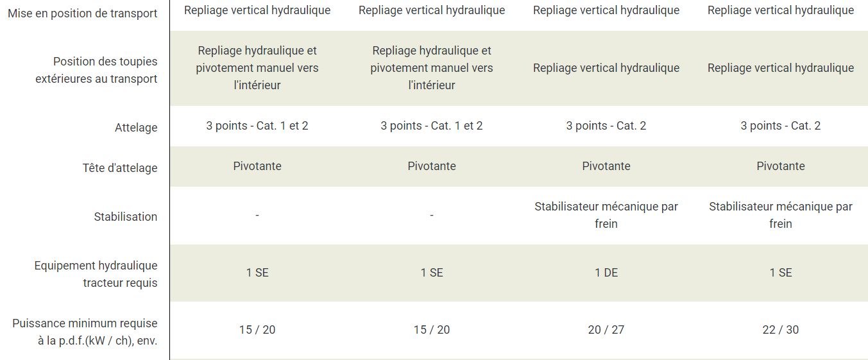The height and width of the screenshot is (360, 868).
Task: Click the 'Stabilisation' row label
Action: [x=125, y=217]
